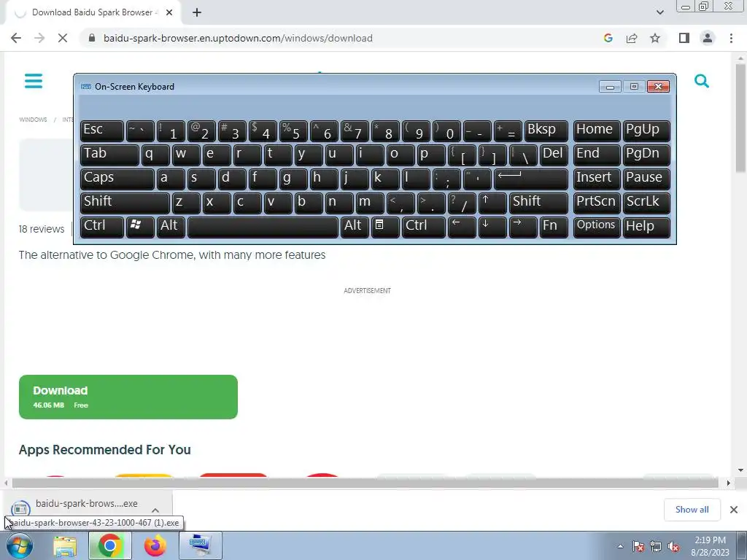Click the PgDn key on On-Screen Keyboard

[646, 155]
